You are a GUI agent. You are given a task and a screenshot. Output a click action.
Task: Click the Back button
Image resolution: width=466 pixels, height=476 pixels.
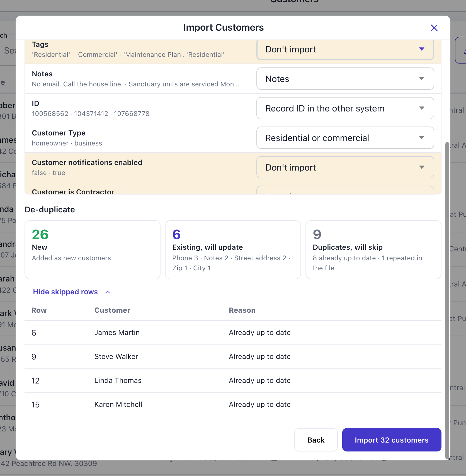click(316, 440)
